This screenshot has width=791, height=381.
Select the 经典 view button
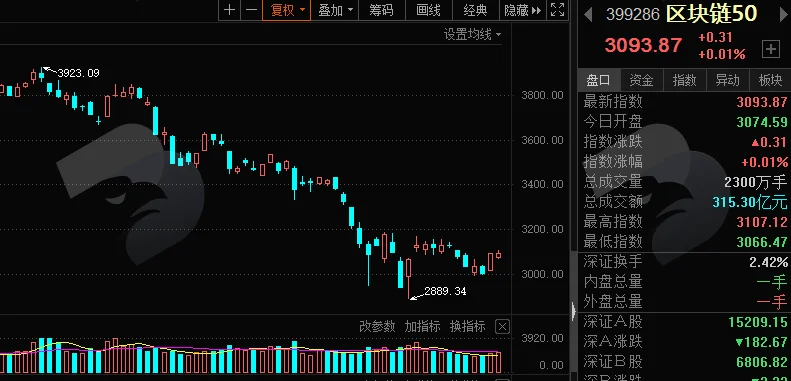[x=475, y=10]
